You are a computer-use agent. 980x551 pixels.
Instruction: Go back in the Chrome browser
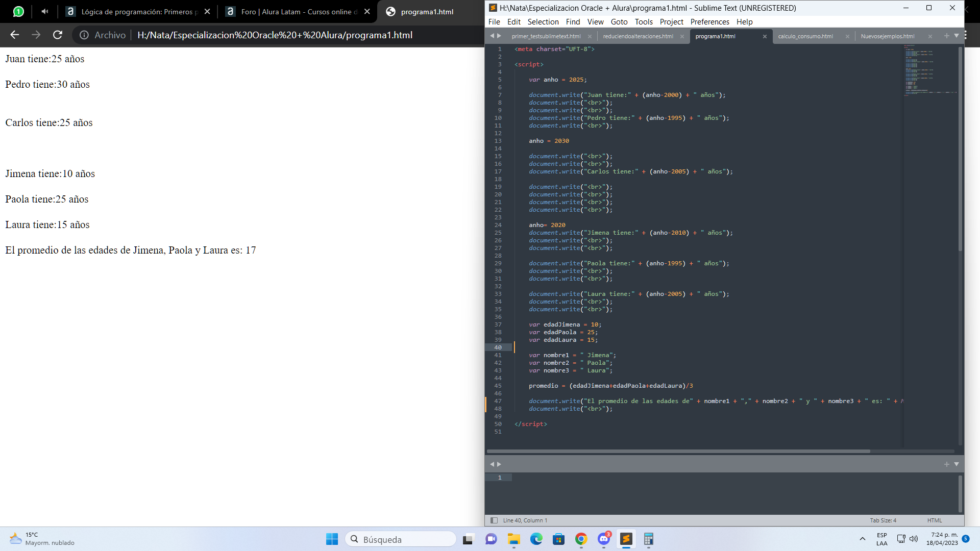click(x=15, y=35)
